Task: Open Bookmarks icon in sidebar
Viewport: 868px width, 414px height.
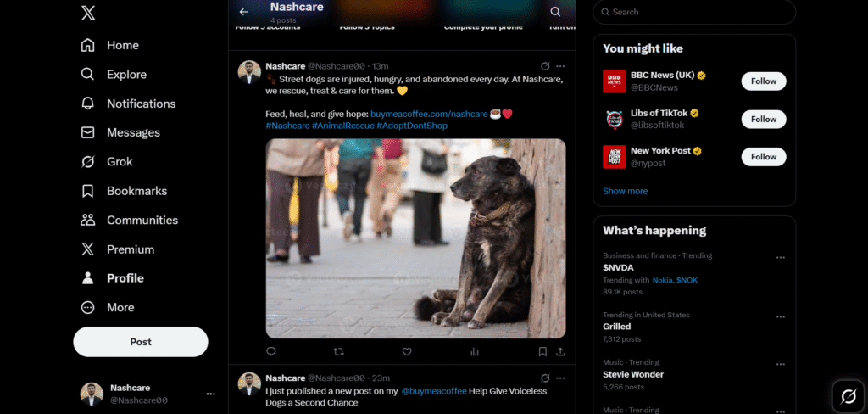Action: [87, 191]
